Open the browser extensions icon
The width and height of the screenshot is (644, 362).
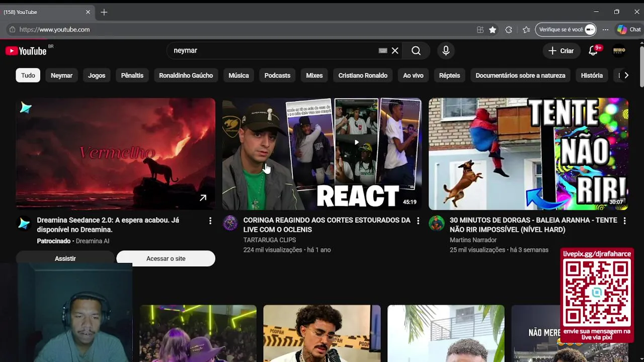(x=509, y=30)
